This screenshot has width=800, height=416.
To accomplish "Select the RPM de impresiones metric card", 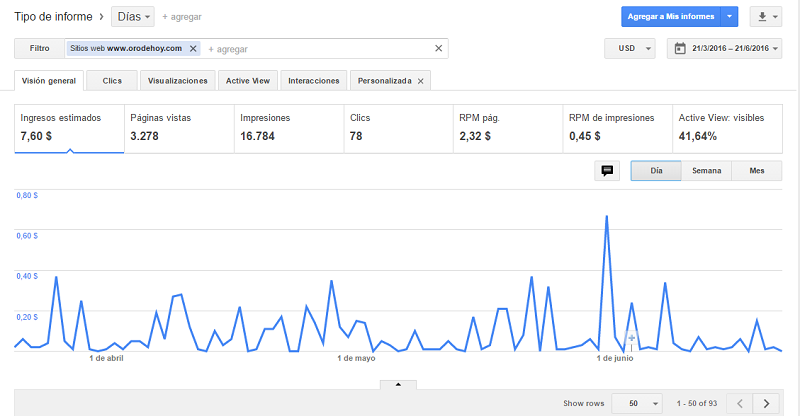I will click(x=618, y=129).
